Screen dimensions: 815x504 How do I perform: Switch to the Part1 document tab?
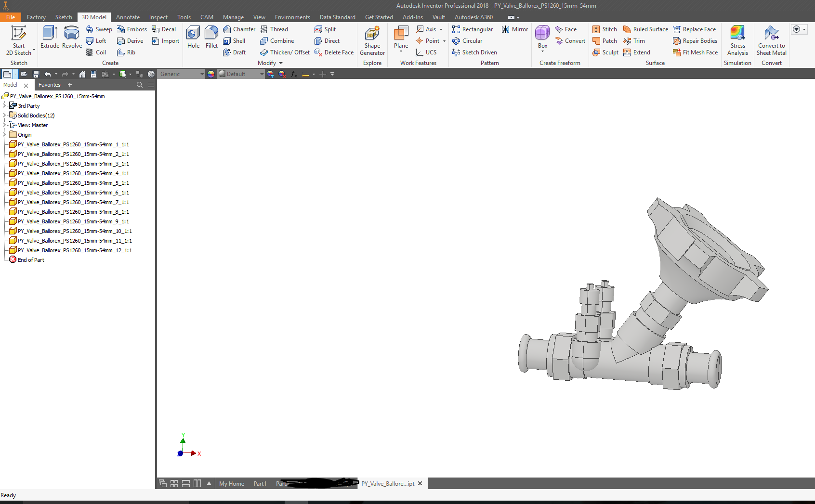pyautogui.click(x=260, y=484)
